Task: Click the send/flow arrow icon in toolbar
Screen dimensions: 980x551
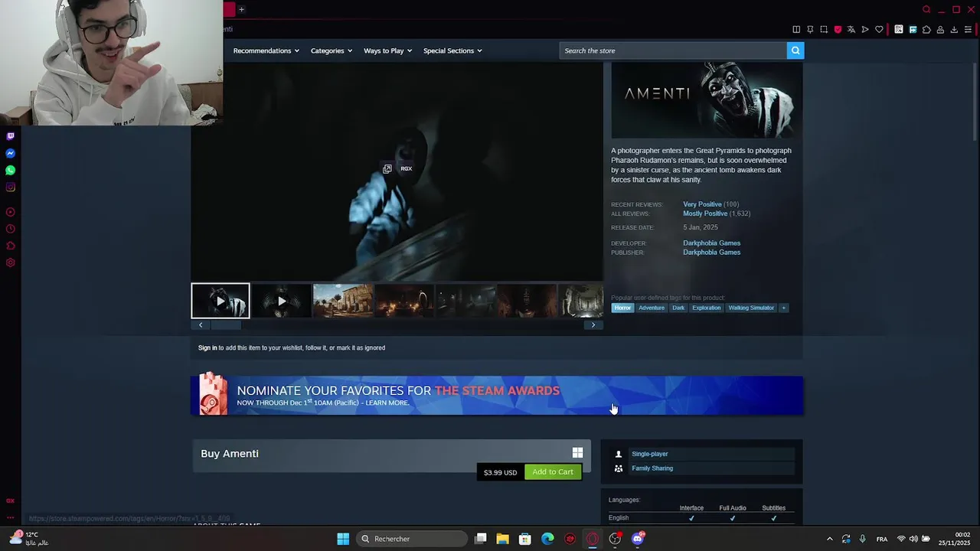Action: point(865,29)
